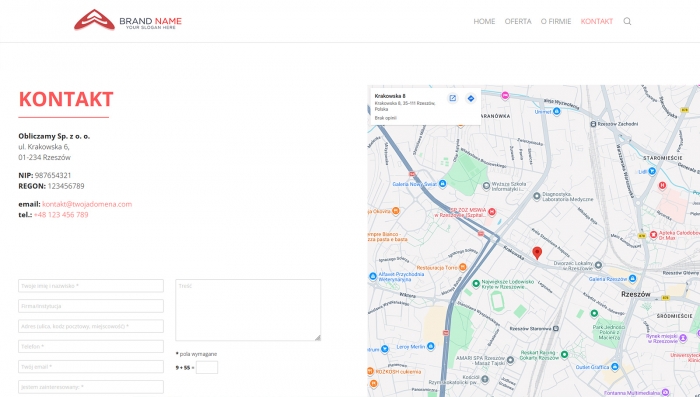Select the Rynek miejski w Rzeszowie marker
Viewport: 700px width, 397px height.
coord(683,338)
